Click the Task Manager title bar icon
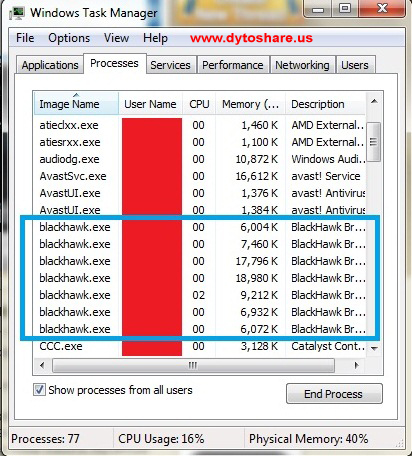 (17, 13)
